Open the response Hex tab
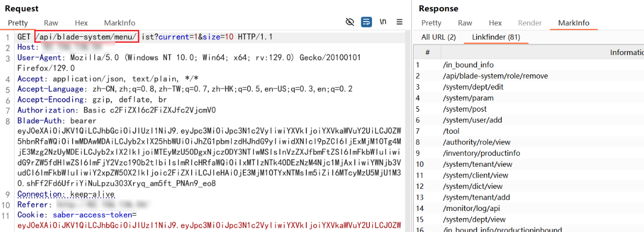 tap(495, 23)
